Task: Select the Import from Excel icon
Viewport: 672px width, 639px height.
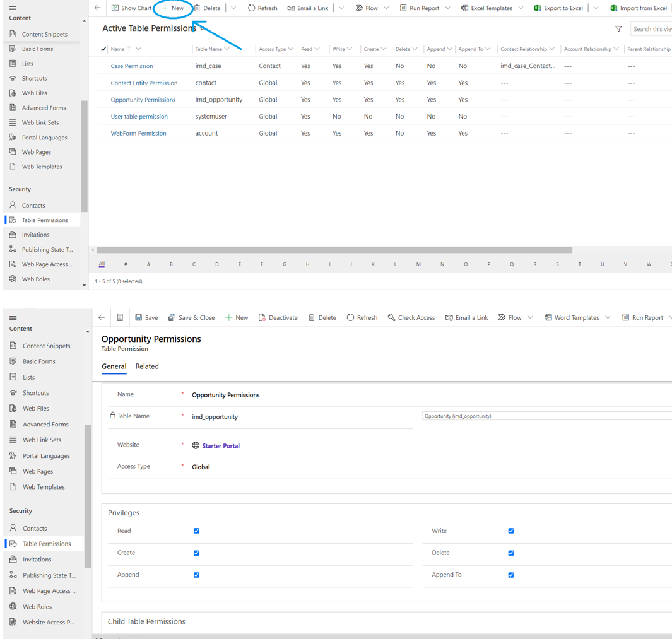Action: (x=614, y=8)
